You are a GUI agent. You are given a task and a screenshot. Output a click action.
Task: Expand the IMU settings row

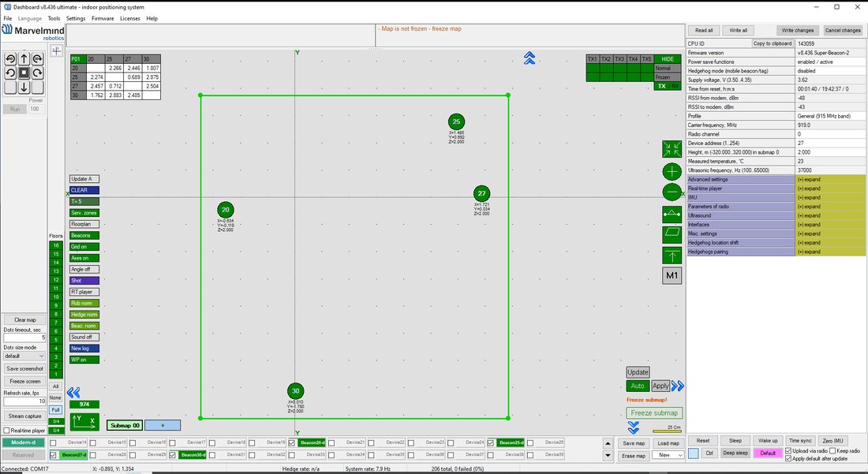(830, 197)
